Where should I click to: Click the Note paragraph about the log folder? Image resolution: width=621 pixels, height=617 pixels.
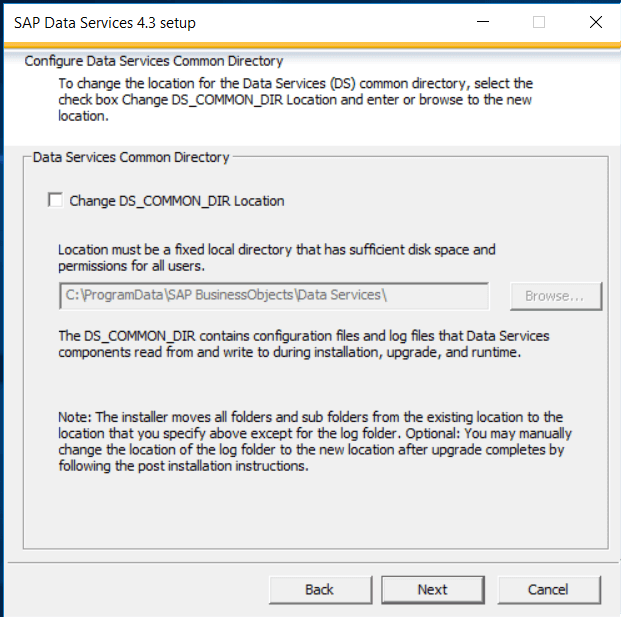click(x=315, y=442)
